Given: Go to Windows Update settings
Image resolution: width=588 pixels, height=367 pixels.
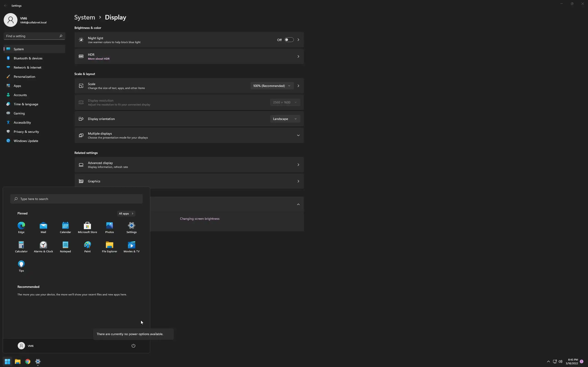Looking at the screenshot, I should point(26,141).
